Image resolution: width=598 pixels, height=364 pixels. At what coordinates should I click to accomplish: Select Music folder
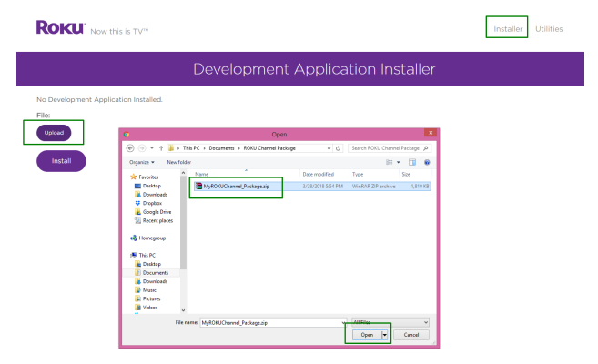[146, 290]
